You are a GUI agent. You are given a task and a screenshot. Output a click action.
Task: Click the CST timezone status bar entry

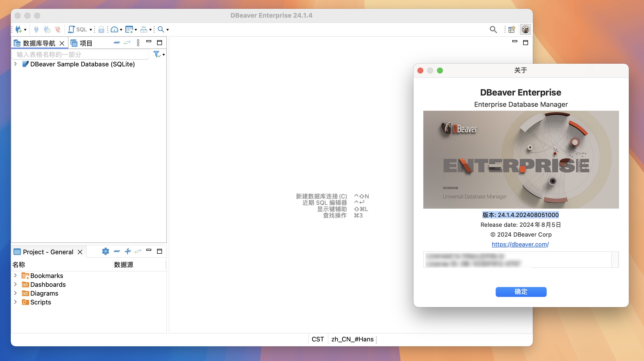pos(318,339)
